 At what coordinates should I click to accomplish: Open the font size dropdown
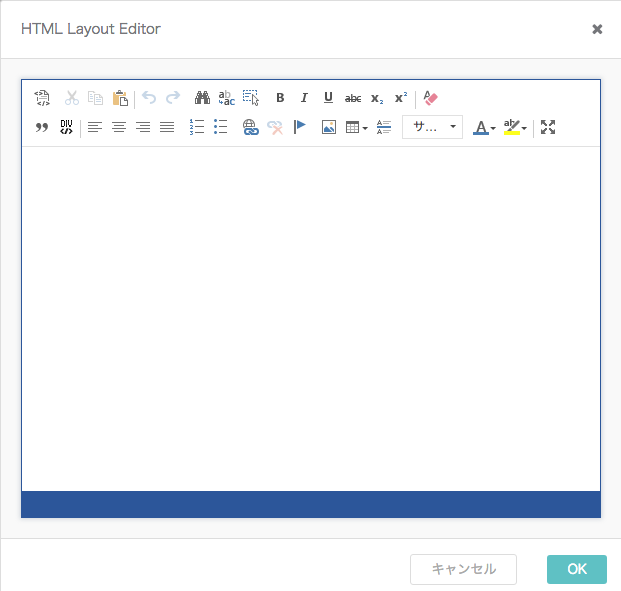pos(432,127)
